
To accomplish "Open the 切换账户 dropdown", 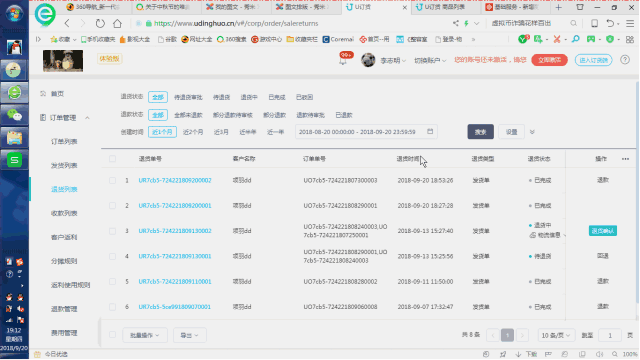I will click(430, 60).
